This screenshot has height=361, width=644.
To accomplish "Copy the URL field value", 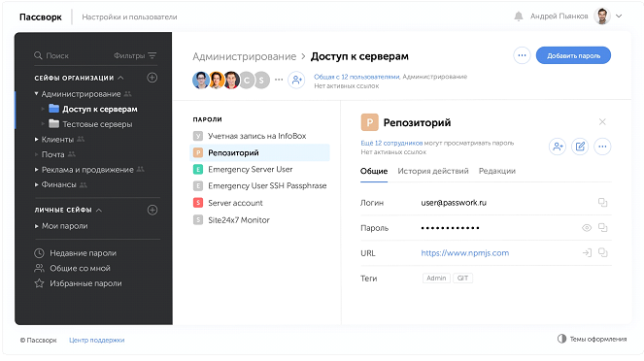I will [602, 252].
